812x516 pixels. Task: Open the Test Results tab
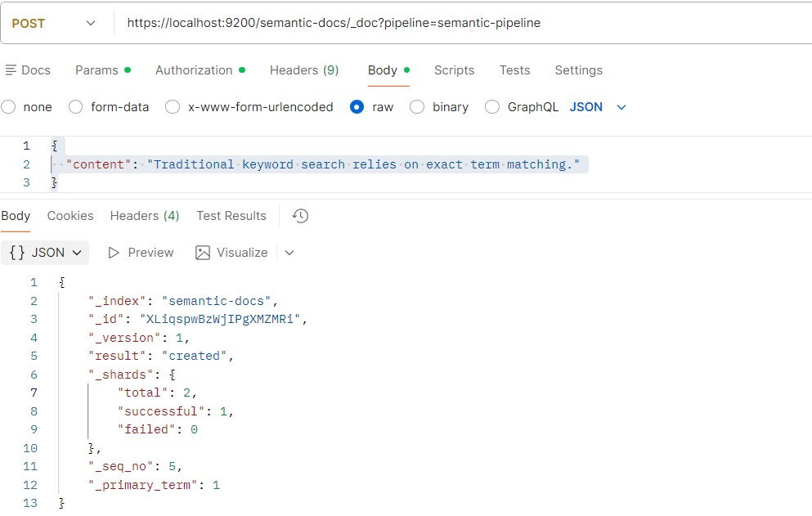231,216
